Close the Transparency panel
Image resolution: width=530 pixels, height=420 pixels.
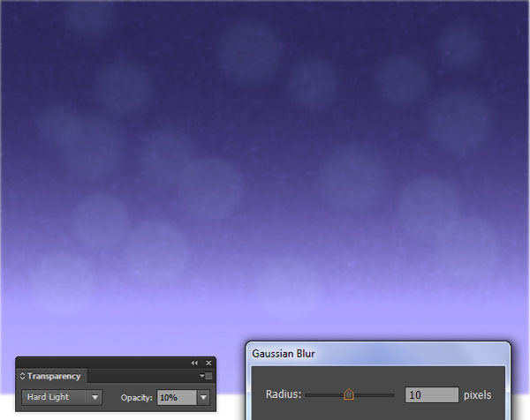point(208,363)
